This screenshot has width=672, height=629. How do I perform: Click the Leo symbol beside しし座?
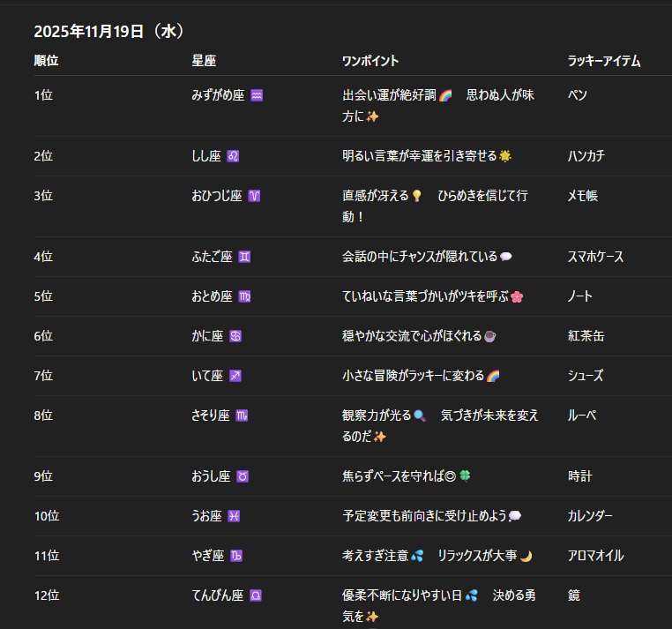tap(233, 156)
